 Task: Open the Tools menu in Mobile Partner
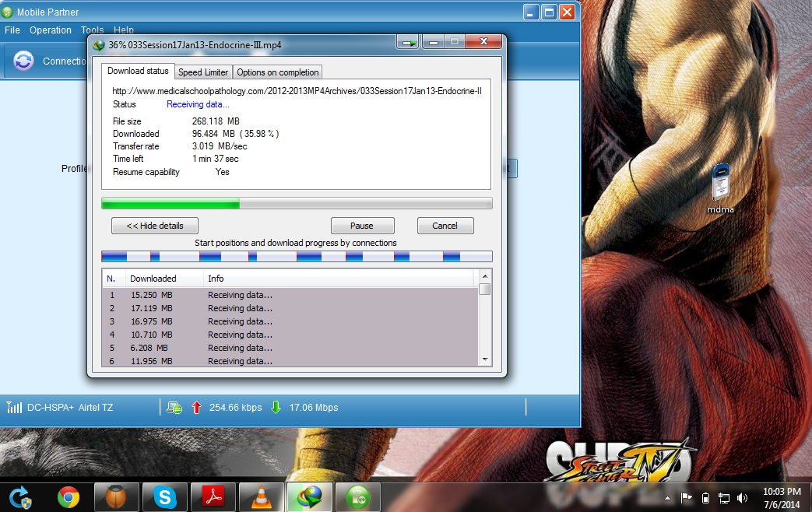[x=92, y=30]
